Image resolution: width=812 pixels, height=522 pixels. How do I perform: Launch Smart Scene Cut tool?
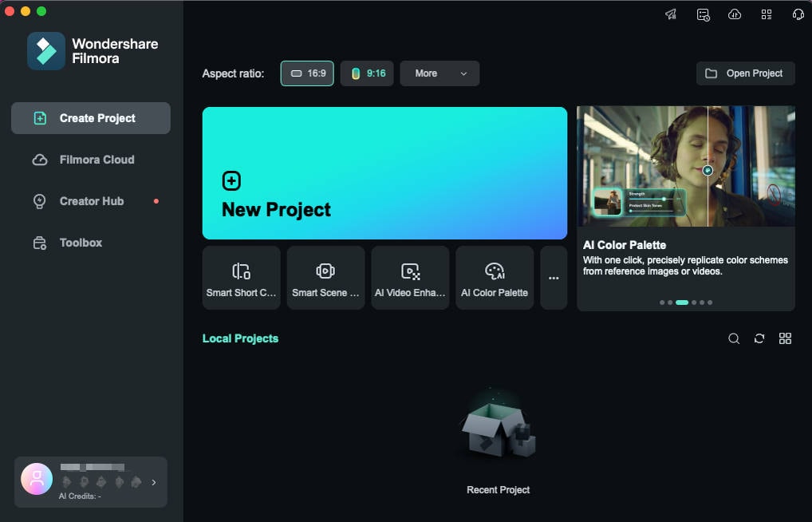pyautogui.click(x=325, y=277)
